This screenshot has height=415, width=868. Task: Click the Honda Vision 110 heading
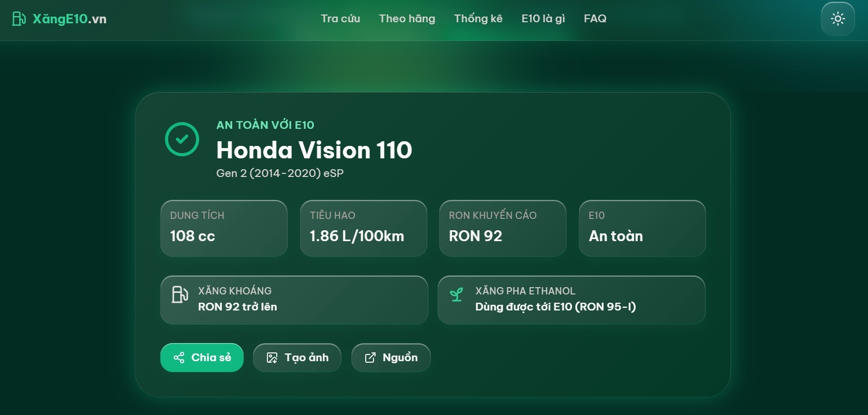(x=314, y=150)
